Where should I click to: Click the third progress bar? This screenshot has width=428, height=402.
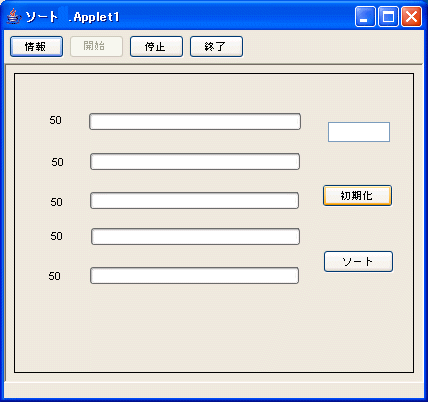click(194, 200)
